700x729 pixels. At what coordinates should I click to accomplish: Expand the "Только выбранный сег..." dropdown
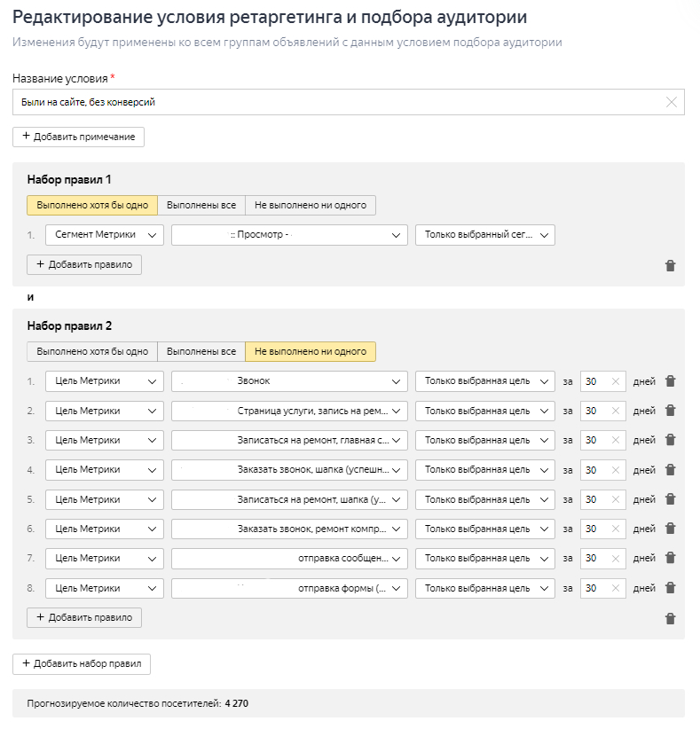coord(484,234)
